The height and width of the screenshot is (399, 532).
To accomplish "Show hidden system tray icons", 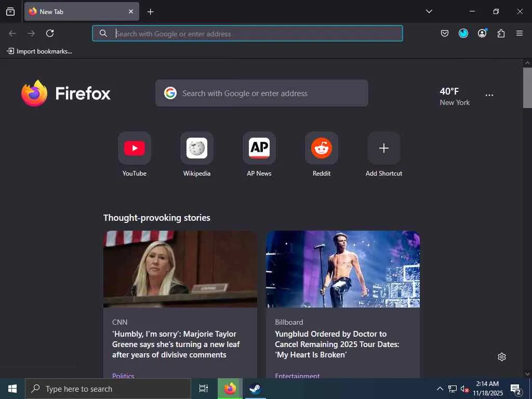I will 440,389.
